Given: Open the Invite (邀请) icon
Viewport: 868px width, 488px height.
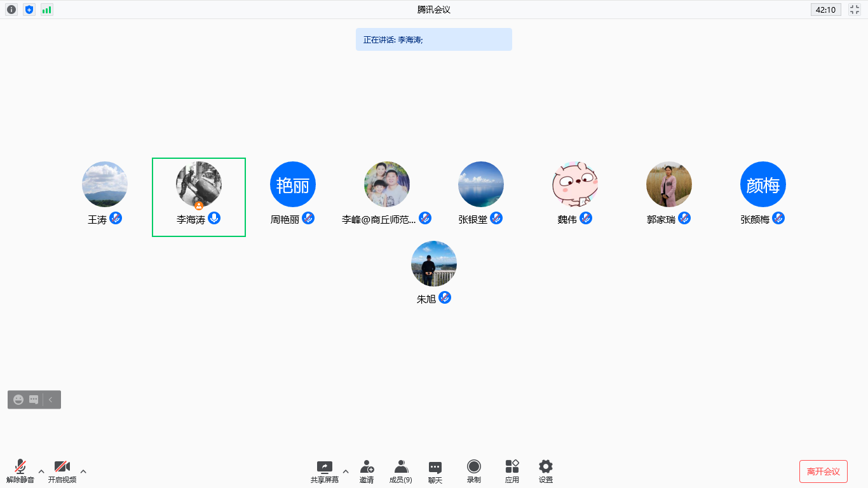Looking at the screenshot, I should [x=367, y=471].
